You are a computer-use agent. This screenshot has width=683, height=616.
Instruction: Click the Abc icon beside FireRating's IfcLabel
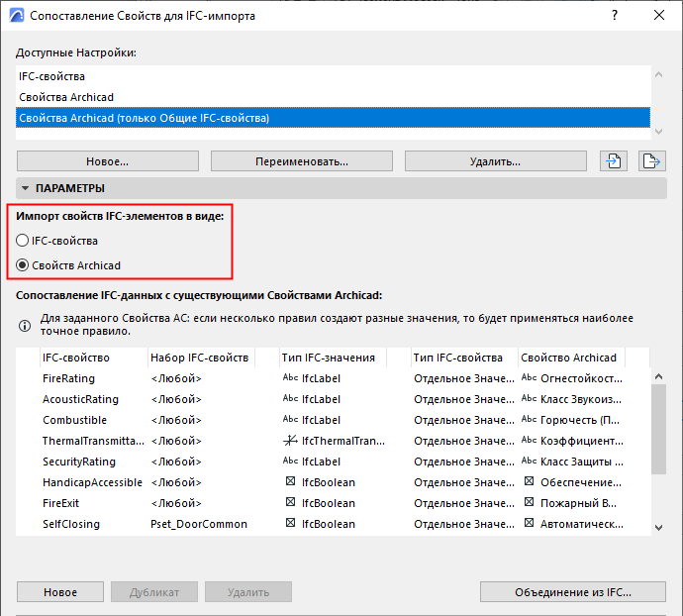point(290,378)
